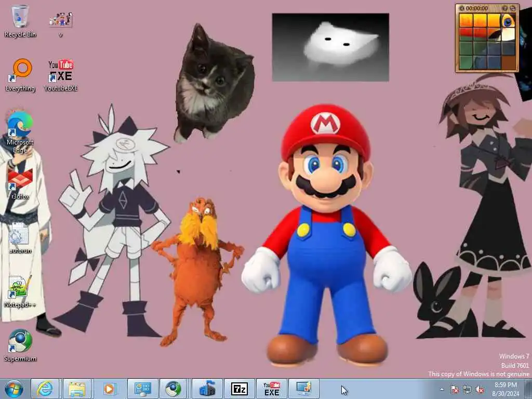532x399 pixels.
Task: Launch Internet Explorer from the taskbar
Action: (45, 389)
